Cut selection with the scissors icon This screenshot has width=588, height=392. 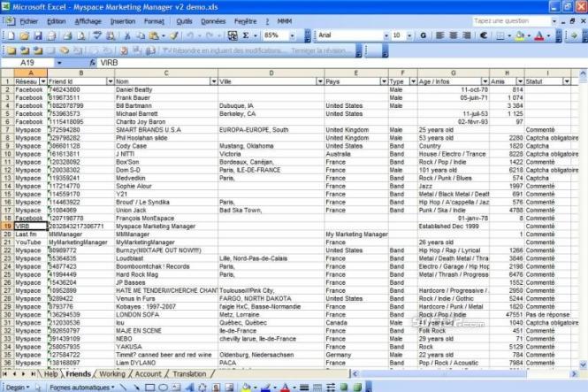pos(127,35)
